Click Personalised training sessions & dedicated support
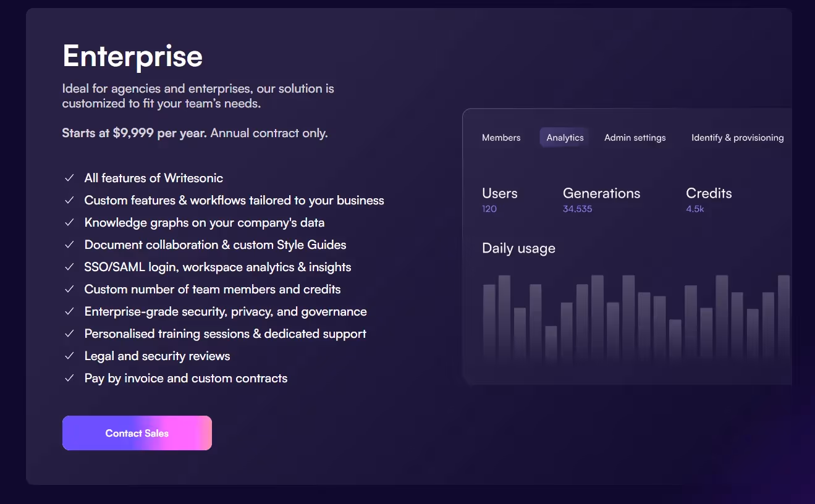 (226, 334)
